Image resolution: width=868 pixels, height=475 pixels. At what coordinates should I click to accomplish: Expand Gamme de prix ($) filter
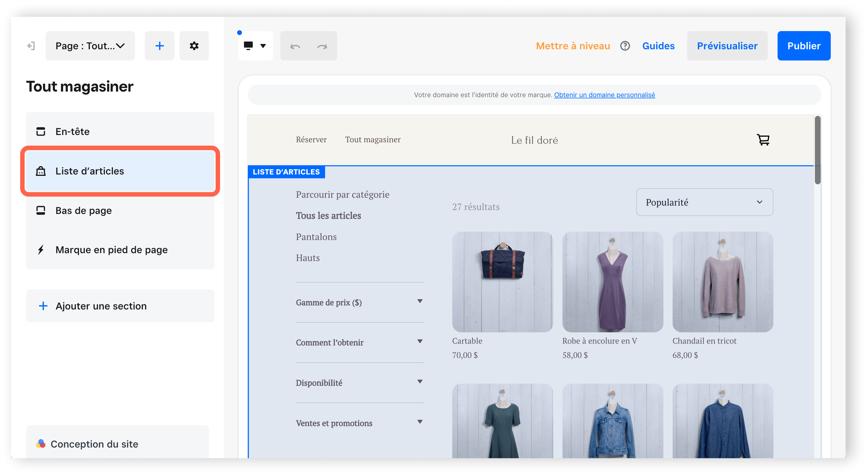tap(360, 302)
